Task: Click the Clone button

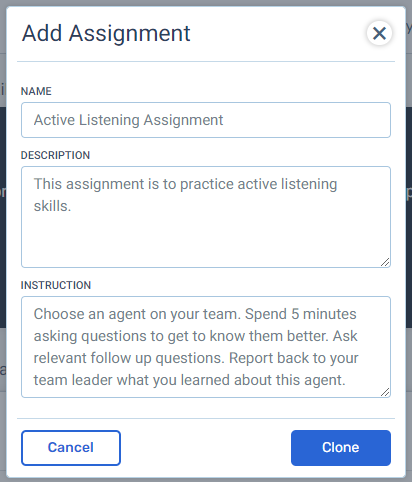Action: click(341, 448)
